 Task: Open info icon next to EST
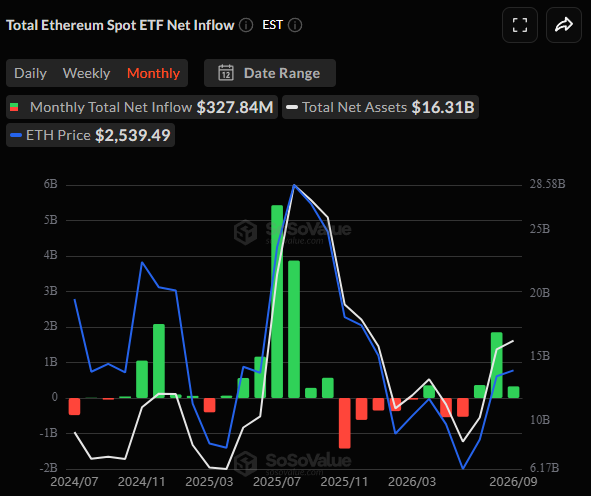pos(295,25)
